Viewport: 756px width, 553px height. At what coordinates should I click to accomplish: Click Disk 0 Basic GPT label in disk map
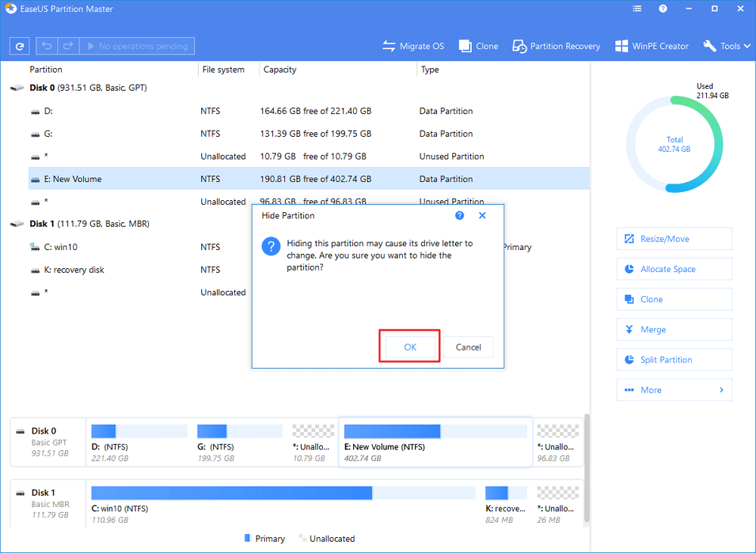click(x=48, y=442)
